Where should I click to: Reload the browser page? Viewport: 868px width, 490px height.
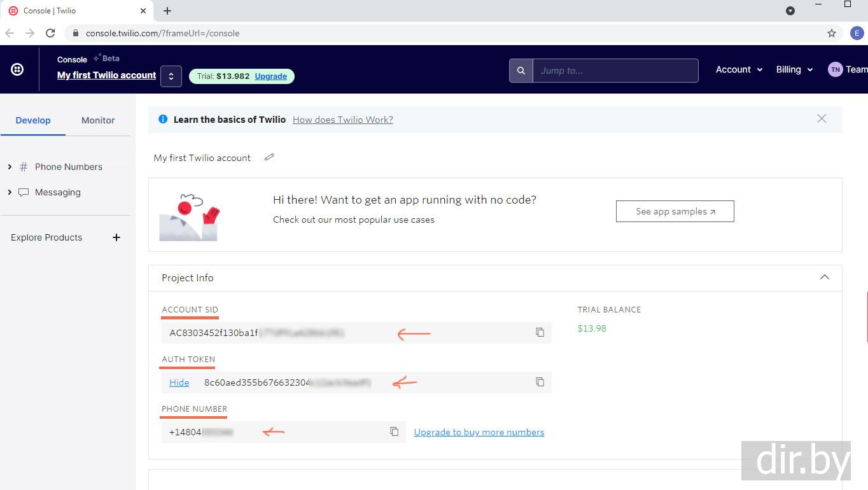click(x=50, y=33)
